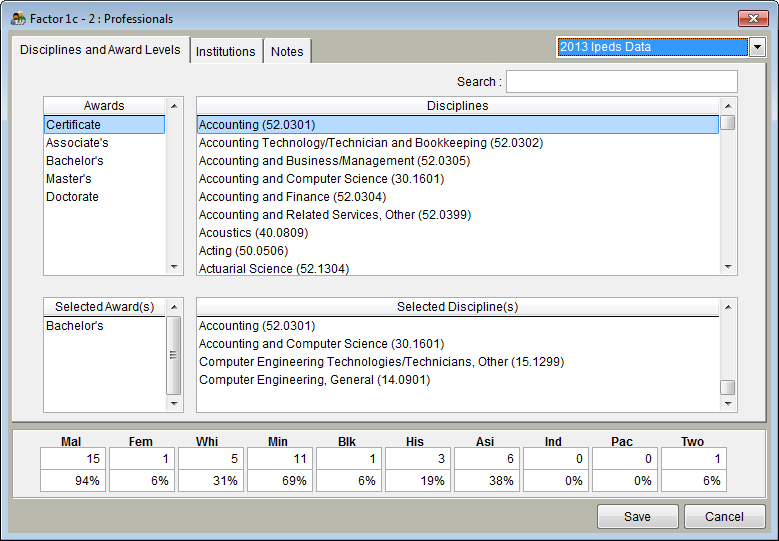Click the Awards column header
Image resolution: width=779 pixels, height=541 pixels.
104,106
